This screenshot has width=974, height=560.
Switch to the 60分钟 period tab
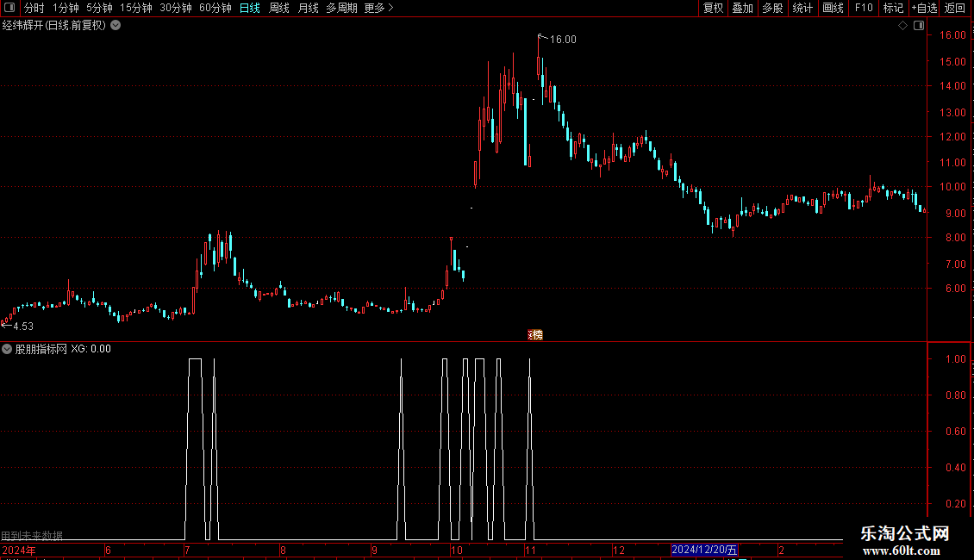(215, 8)
